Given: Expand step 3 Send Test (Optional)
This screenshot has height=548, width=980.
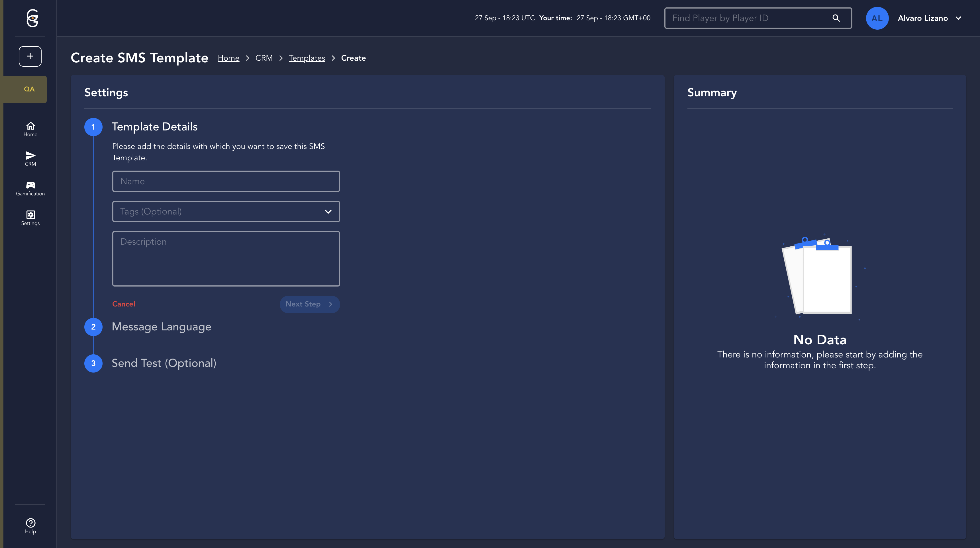Looking at the screenshot, I should coord(164,363).
